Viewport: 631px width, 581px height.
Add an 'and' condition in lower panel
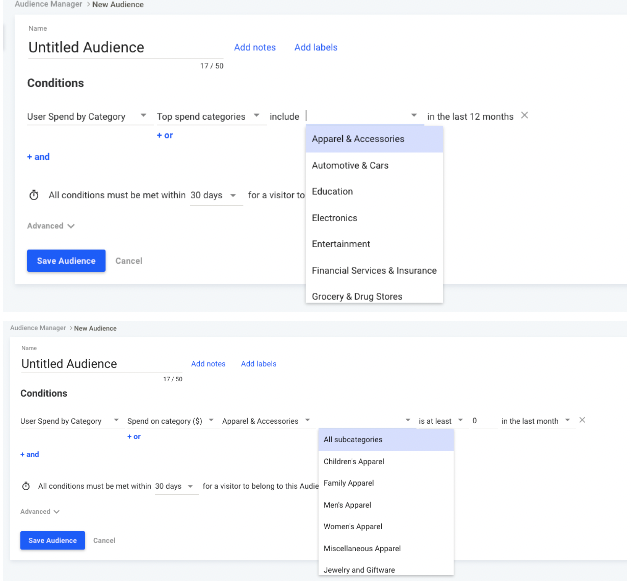(30, 454)
